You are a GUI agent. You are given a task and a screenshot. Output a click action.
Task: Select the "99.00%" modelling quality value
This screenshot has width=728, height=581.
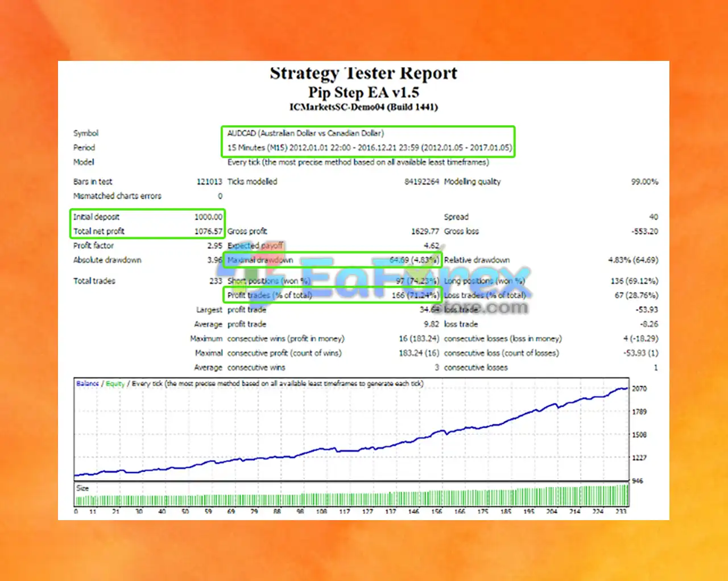pyautogui.click(x=644, y=182)
